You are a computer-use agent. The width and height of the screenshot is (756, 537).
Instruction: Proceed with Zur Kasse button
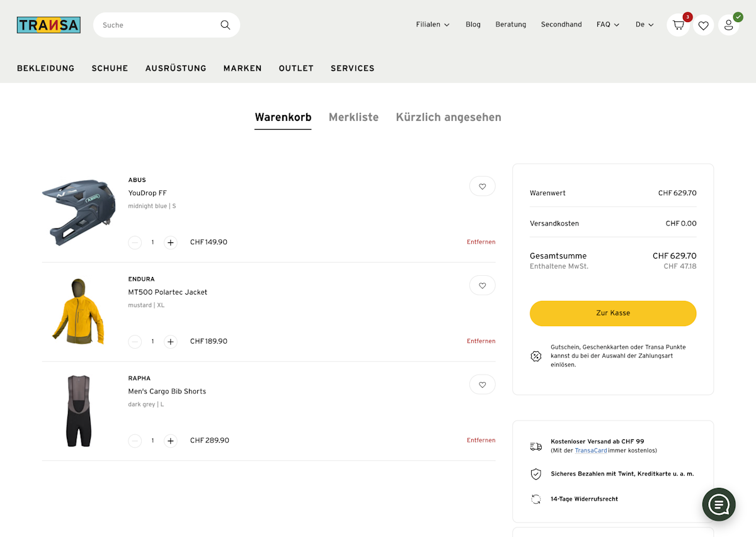pos(613,314)
